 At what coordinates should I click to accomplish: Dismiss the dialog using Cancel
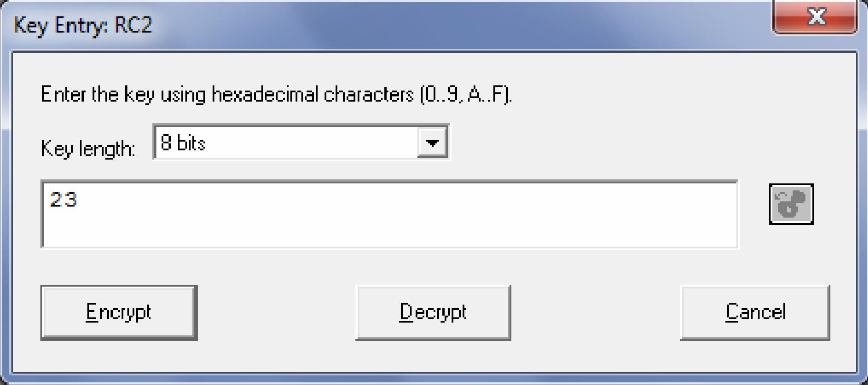coord(755,312)
